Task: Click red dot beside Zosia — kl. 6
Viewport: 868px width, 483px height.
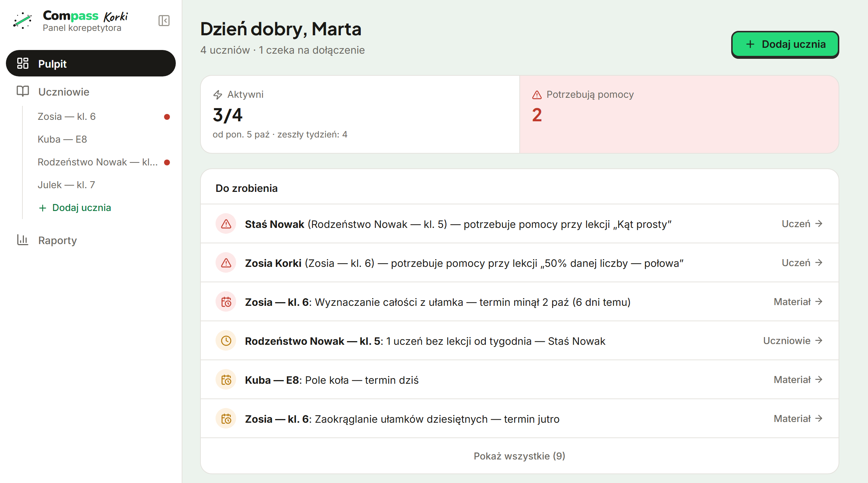Action: point(167,117)
